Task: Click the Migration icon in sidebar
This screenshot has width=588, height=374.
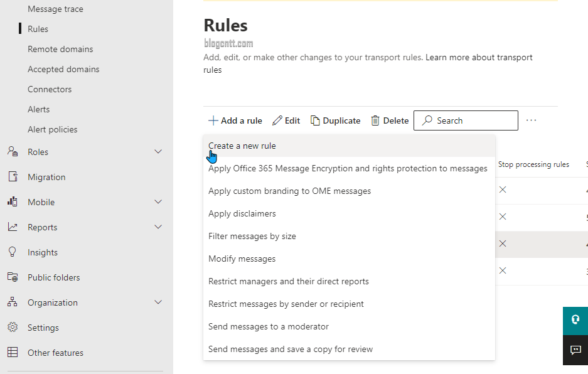Action: [13, 177]
